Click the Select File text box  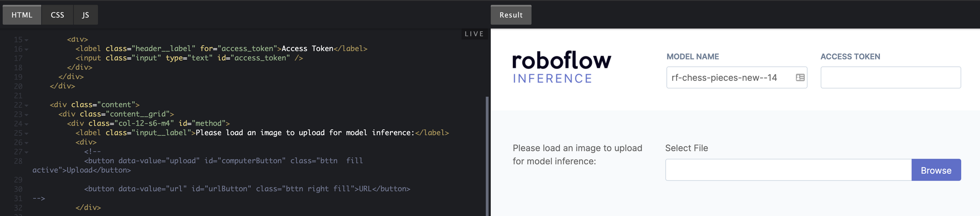click(x=788, y=170)
